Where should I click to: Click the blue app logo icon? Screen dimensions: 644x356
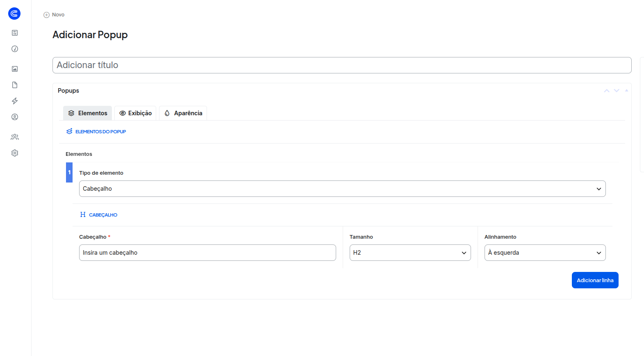point(14,14)
